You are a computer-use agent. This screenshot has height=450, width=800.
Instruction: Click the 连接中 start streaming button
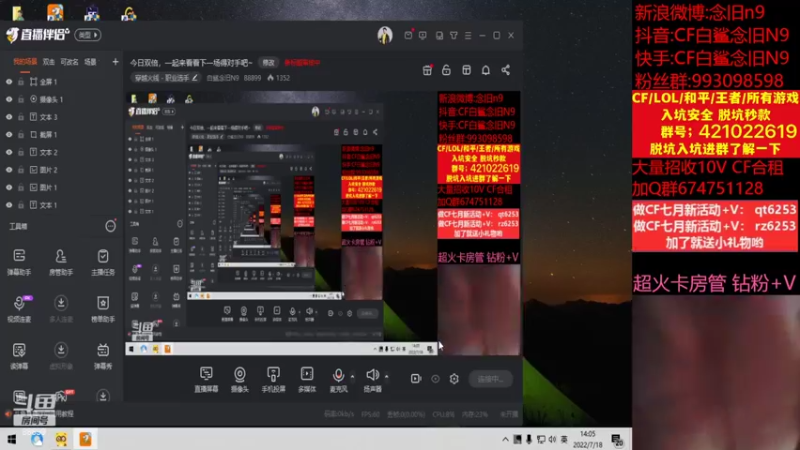click(x=490, y=379)
